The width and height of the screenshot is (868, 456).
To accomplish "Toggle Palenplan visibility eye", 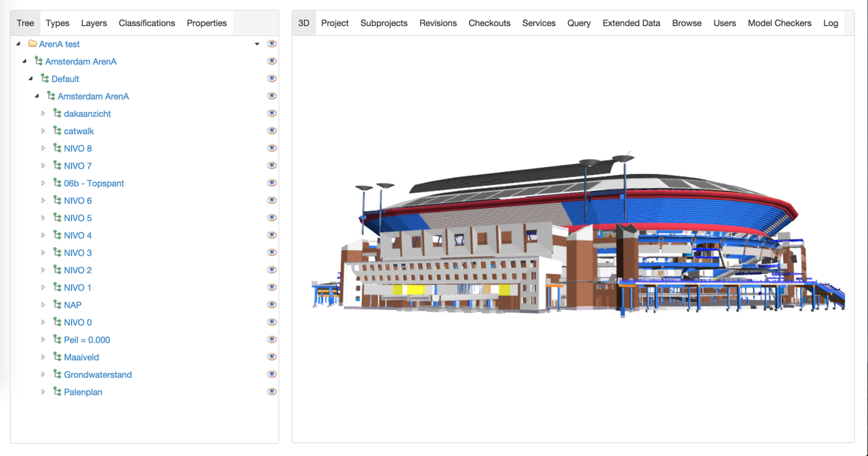I will pyautogui.click(x=272, y=391).
